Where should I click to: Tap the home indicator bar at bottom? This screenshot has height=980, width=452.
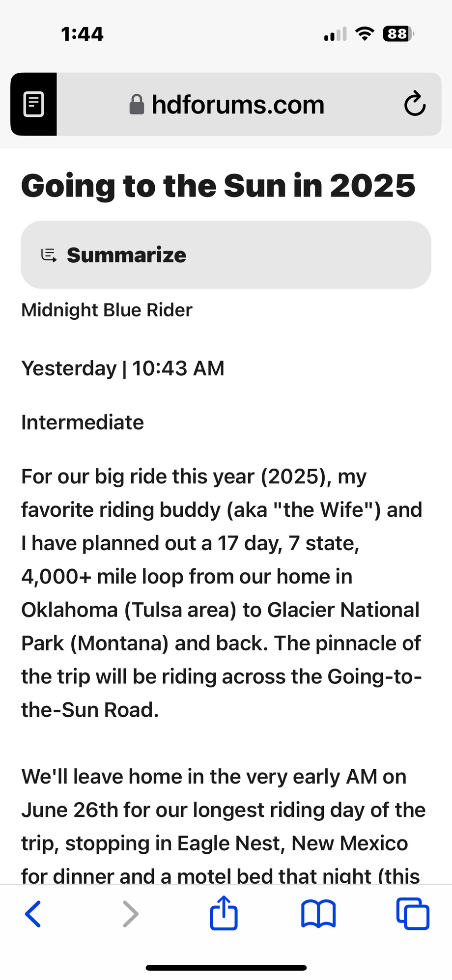[x=226, y=968]
